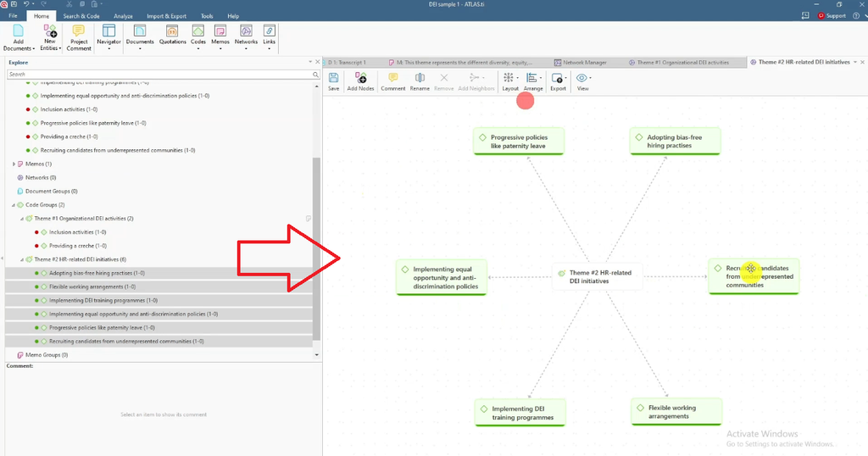Image resolution: width=868 pixels, height=456 pixels.
Task: Open the Links manager icon
Action: point(269,32)
